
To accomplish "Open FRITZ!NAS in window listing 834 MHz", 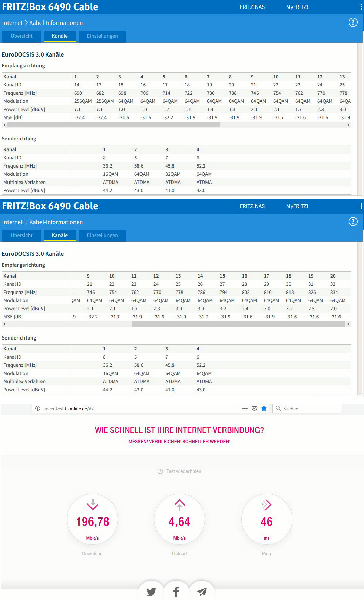I will point(252,206).
